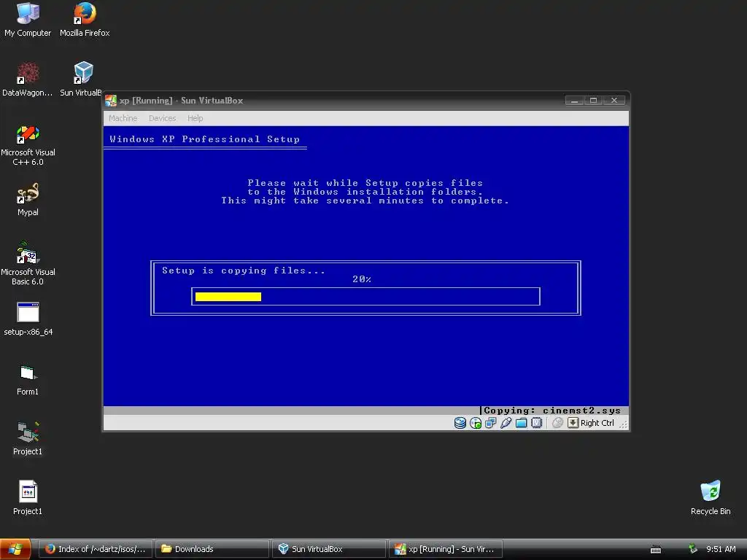Click the yellow file copy progress bar
This screenshot has width=747, height=560.
point(228,297)
